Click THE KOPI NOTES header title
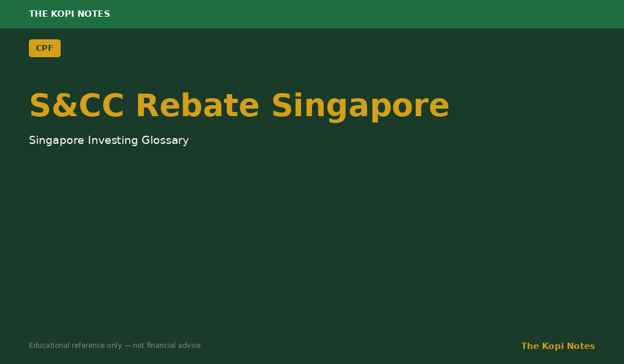The image size is (624, 364). (69, 14)
